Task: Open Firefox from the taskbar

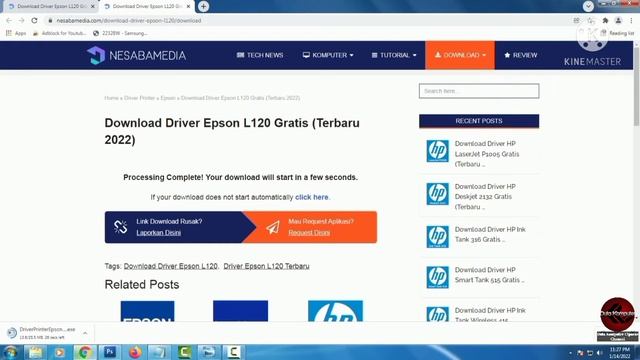Action: 135,352
